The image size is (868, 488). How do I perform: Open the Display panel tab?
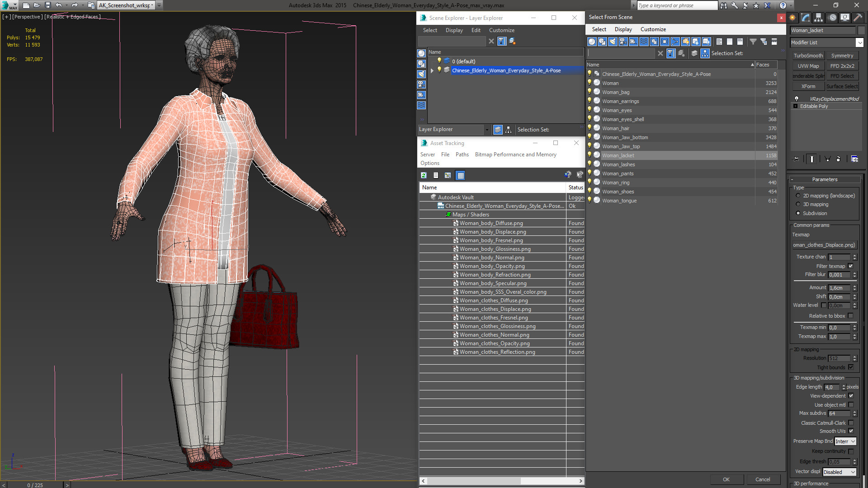(x=844, y=18)
